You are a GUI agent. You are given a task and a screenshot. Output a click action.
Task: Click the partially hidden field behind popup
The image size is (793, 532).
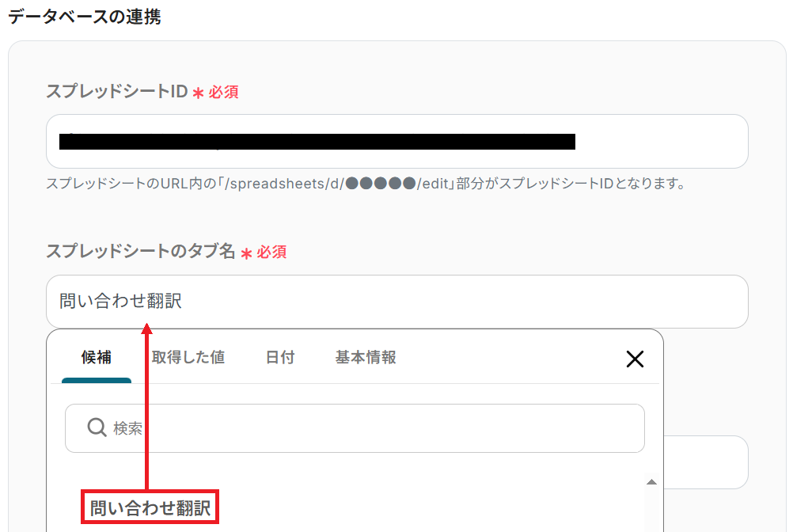tap(706, 462)
